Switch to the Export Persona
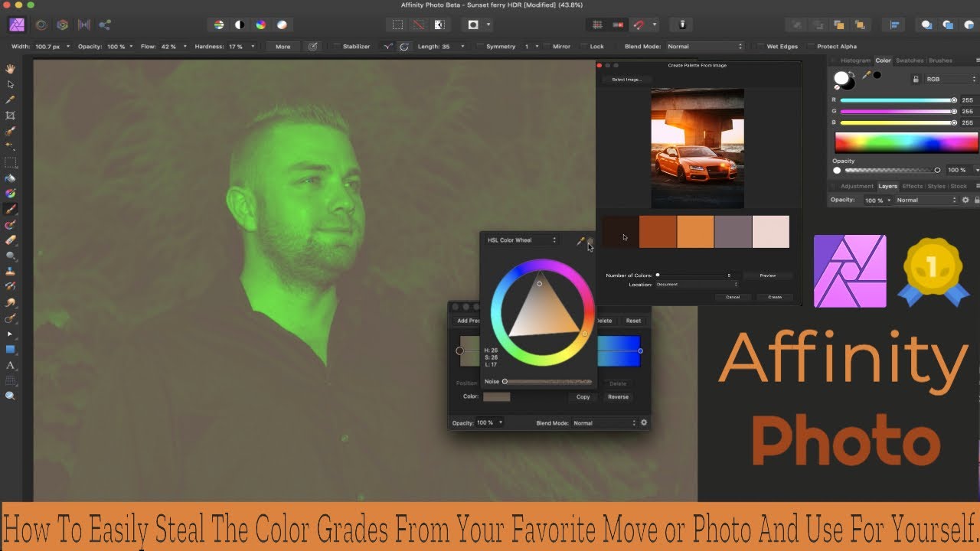Viewport: 980px width, 551px height. [104, 24]
